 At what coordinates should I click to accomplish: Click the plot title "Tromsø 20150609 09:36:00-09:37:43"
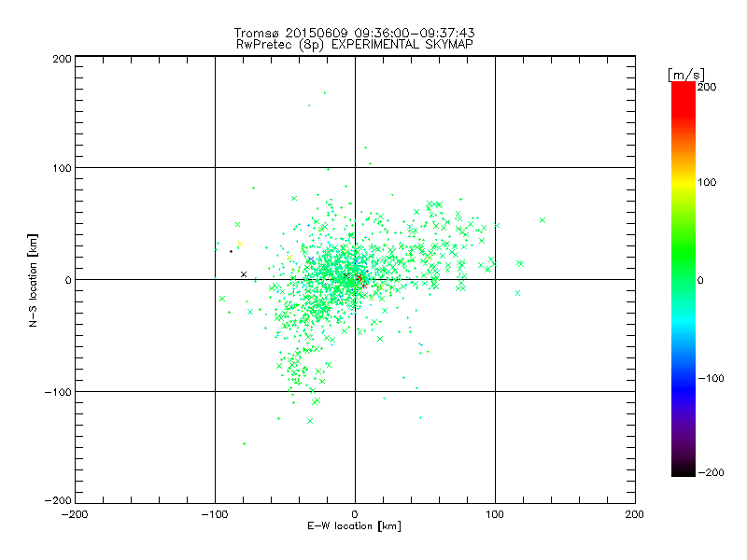click(354, 33)
